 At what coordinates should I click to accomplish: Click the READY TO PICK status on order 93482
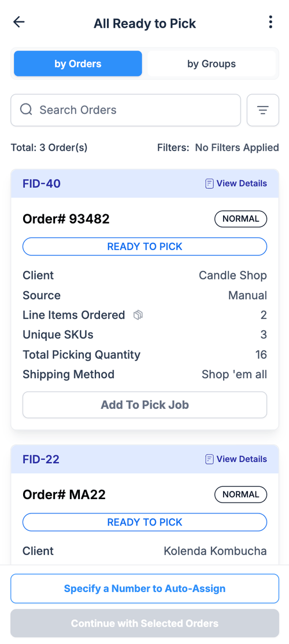[144, 247]
